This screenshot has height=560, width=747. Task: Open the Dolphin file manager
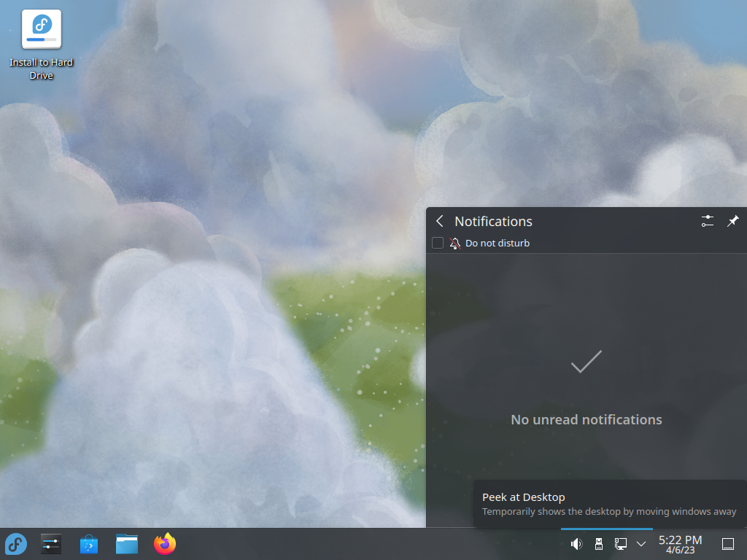click(x=127, y=544)
